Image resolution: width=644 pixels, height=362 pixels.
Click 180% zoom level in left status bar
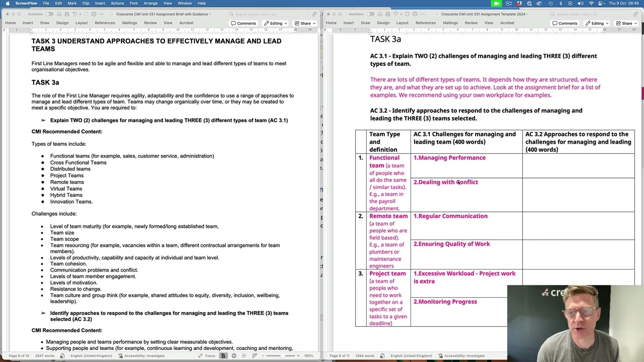coord(308,356)
